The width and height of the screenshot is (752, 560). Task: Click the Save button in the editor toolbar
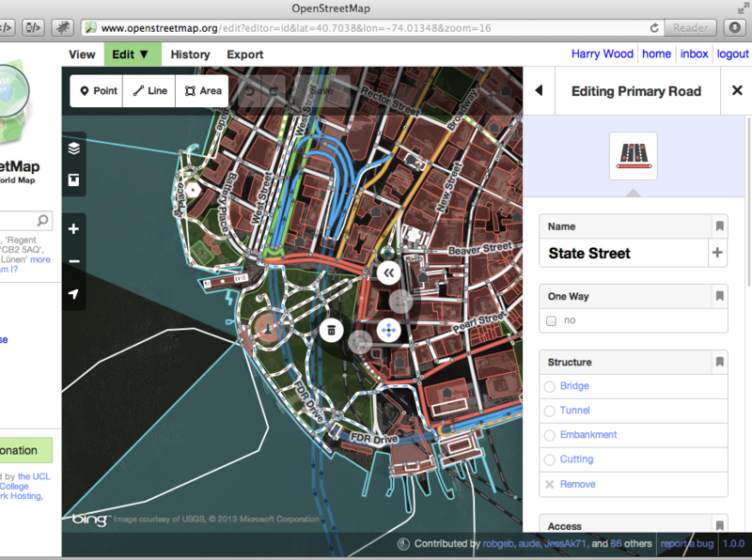(x=321, y=90)
